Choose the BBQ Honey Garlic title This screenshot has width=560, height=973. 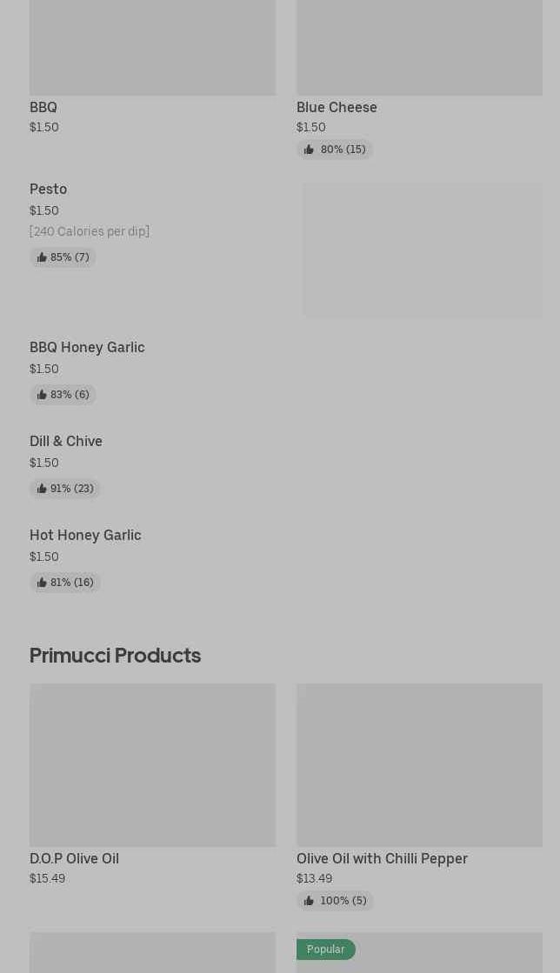[x=87, y=347]
